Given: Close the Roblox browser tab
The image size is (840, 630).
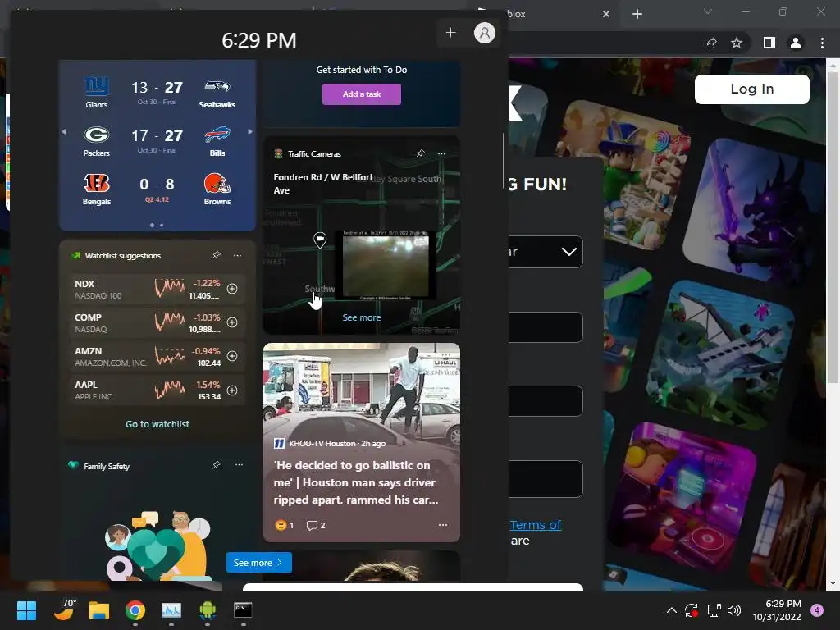Looking at the screenshot, I should point(606,14).
